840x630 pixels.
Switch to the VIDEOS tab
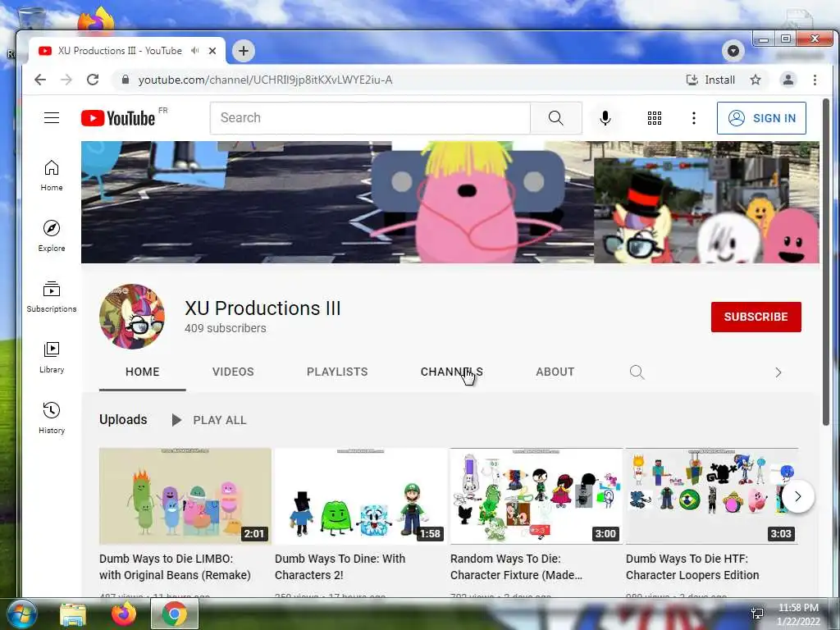pos(233,372)
